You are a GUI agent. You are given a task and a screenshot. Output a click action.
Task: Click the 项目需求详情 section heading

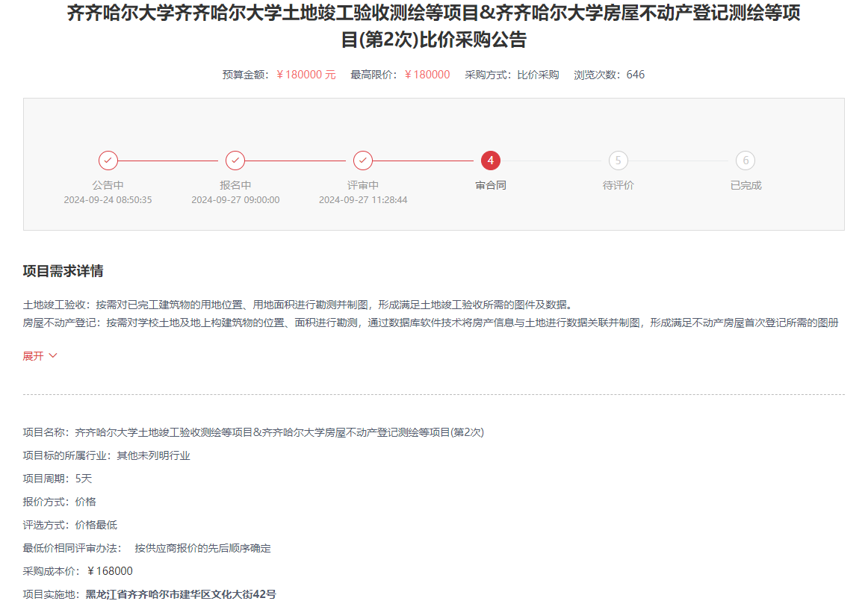point(63,271)
